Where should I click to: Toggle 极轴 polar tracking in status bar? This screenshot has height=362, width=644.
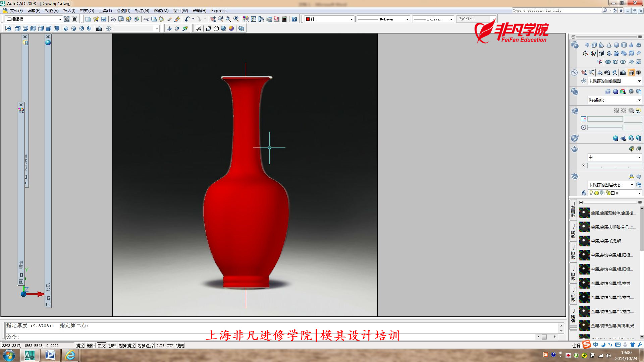coord(112,346)
